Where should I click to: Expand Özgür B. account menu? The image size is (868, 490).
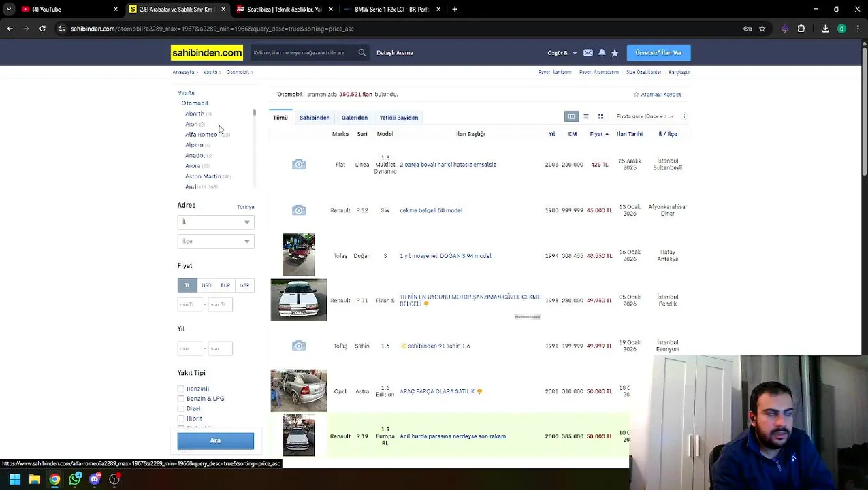pyautogui.click(x=562, y=53)
